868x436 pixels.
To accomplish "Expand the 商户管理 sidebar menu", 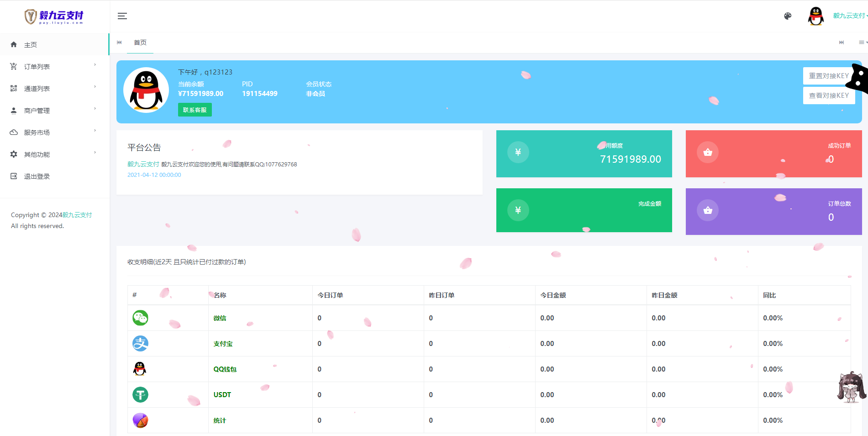I will click(x=54, y=111).
